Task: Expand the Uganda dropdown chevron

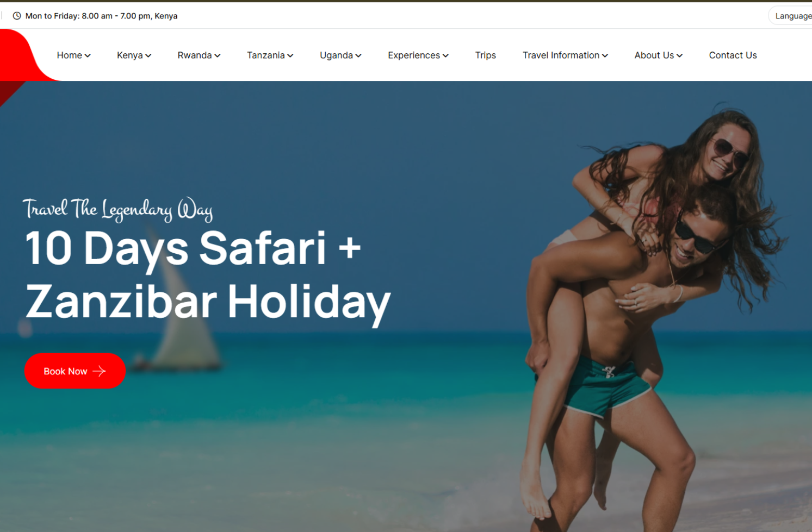Action: pyautogui.click(x=358, y=55)
